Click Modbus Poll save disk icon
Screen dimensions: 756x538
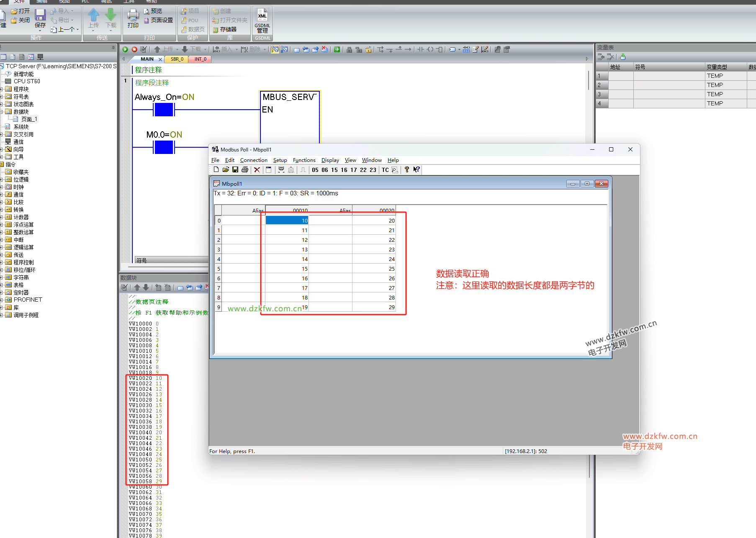click(235, 170)
